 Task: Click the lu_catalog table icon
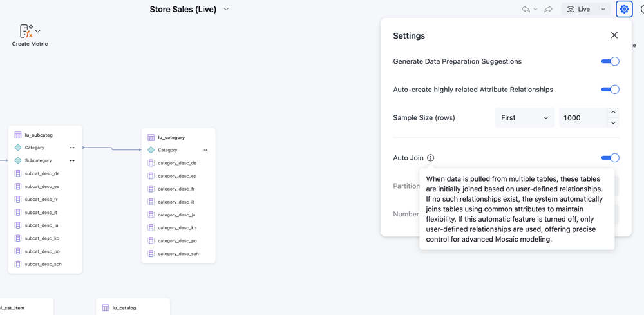(x=106, y=309)
